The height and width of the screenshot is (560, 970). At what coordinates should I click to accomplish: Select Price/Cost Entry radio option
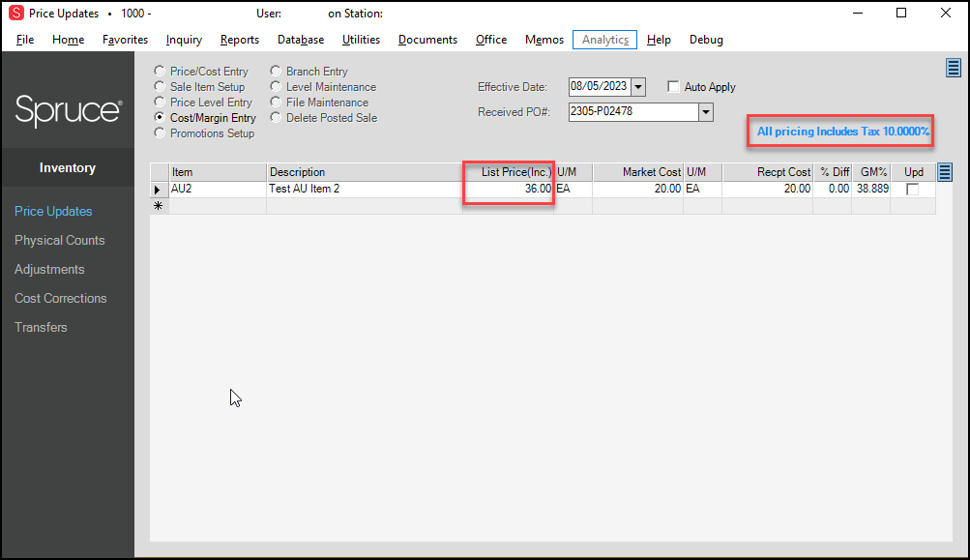[x=201, y=72]
